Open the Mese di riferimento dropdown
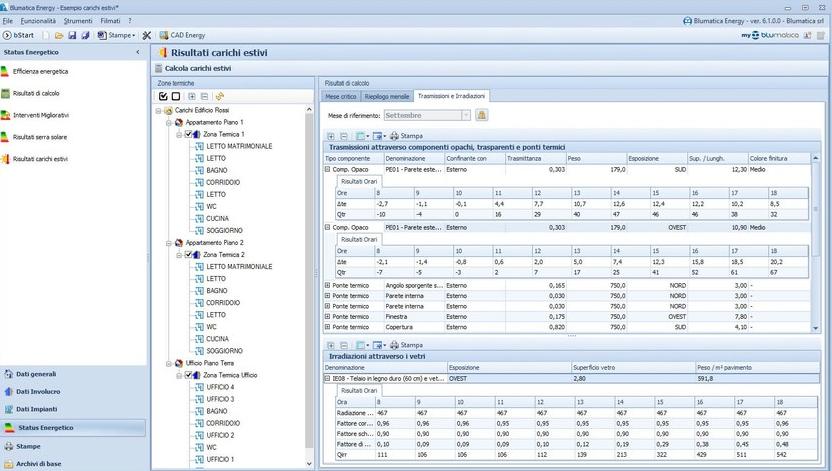Image resolution: width=832 pixels, height=471 pixels. (x=466, y=115)
